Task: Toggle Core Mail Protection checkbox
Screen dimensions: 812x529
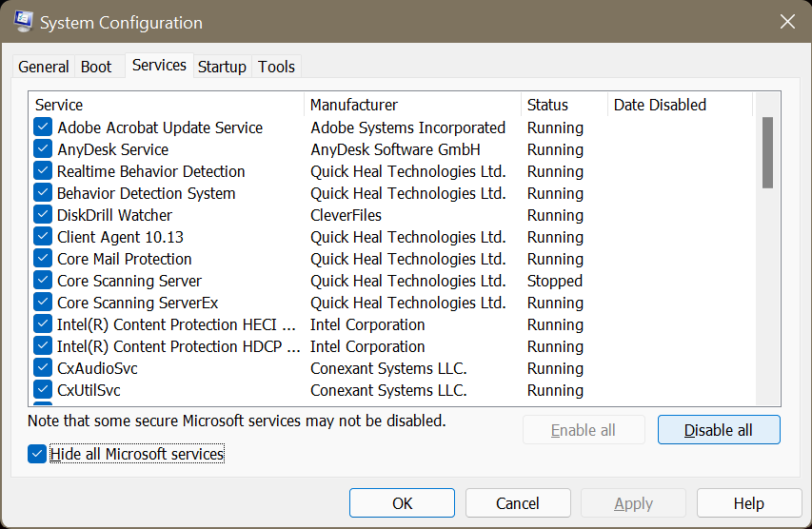Action: coord(43,258)
